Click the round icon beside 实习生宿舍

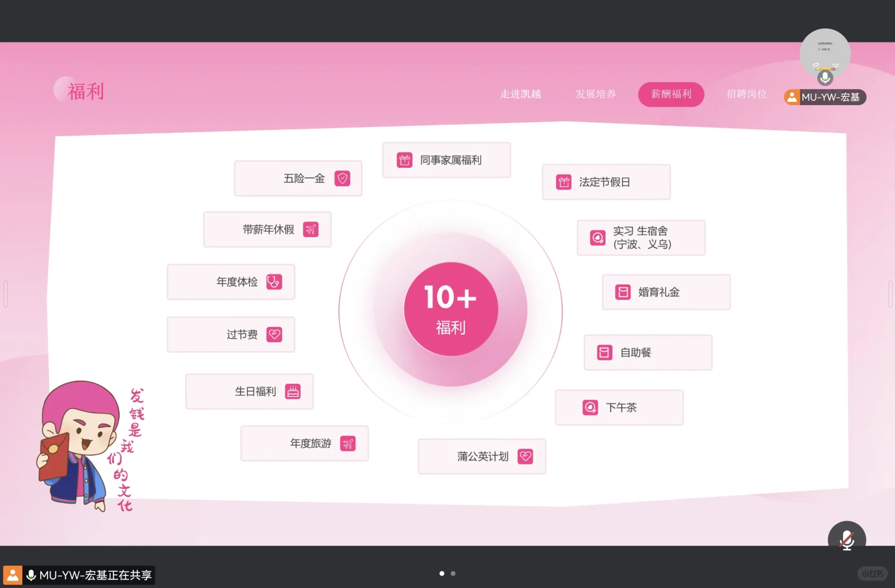pyautogui.click(x=598, y=238)
